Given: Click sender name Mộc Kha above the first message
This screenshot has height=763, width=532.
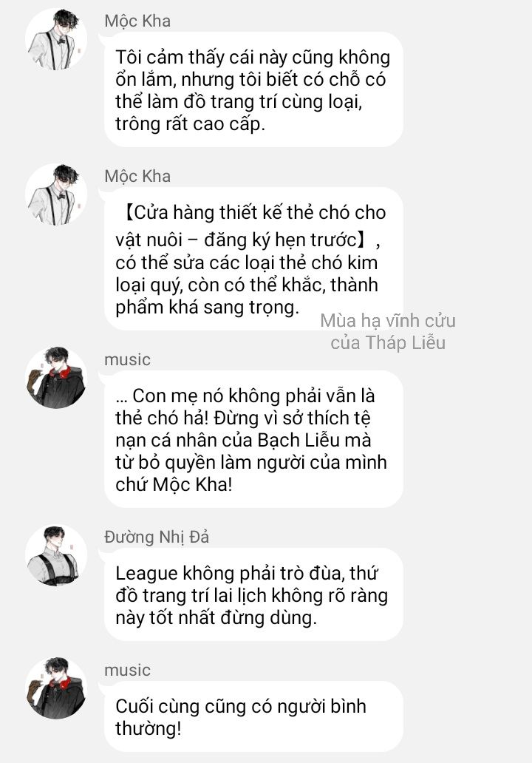Looking at the screenshot, I should 137,21.
